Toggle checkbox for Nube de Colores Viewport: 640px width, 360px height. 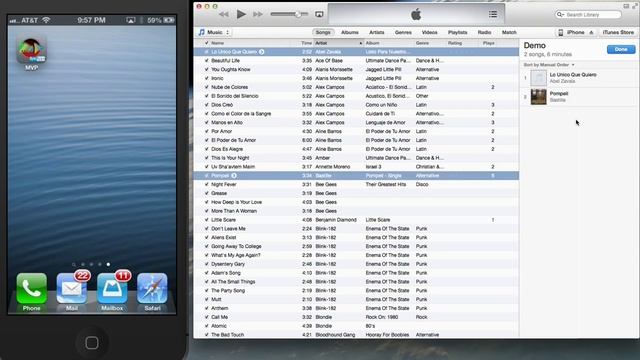[207, 87]
